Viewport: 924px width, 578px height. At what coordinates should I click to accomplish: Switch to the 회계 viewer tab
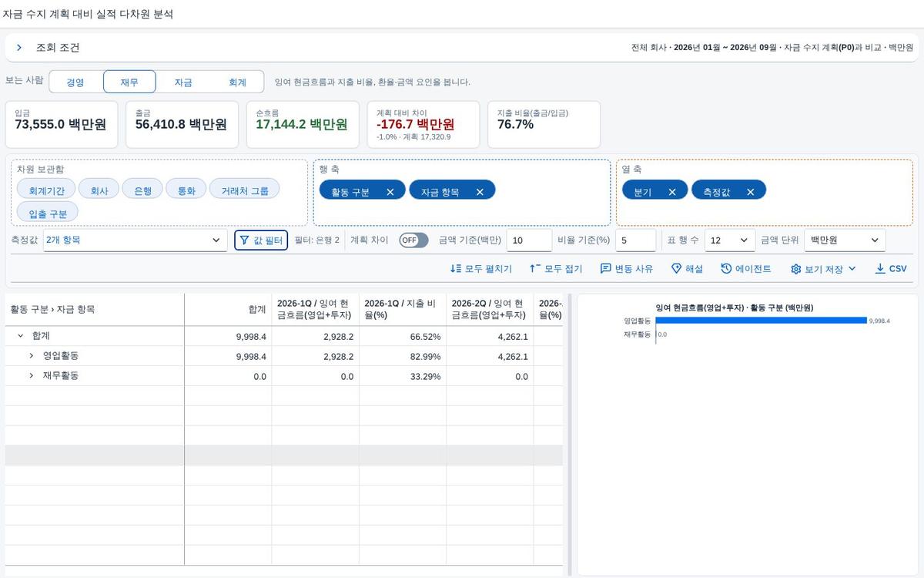coord(237,82)
